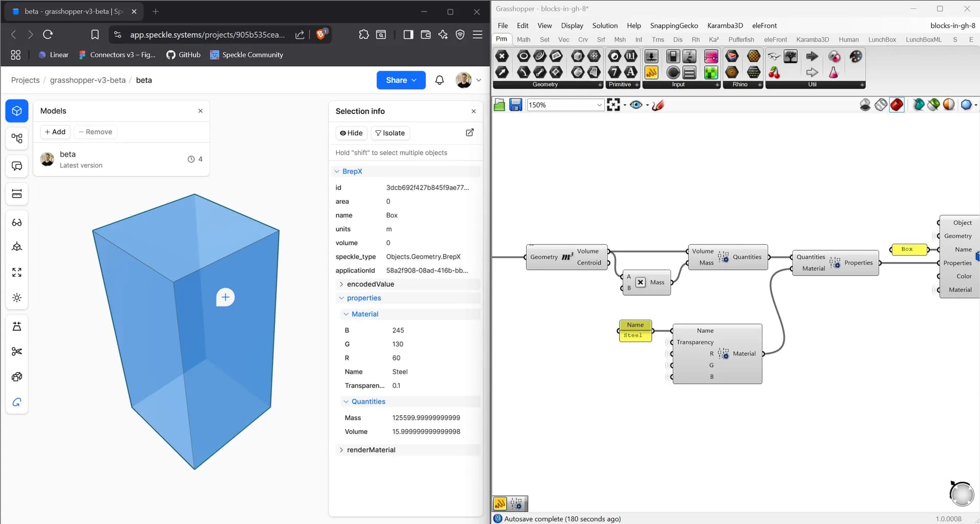
Task: Enable wireframe preview mode in Grasshopper toolbar
Action: (881, 105)
